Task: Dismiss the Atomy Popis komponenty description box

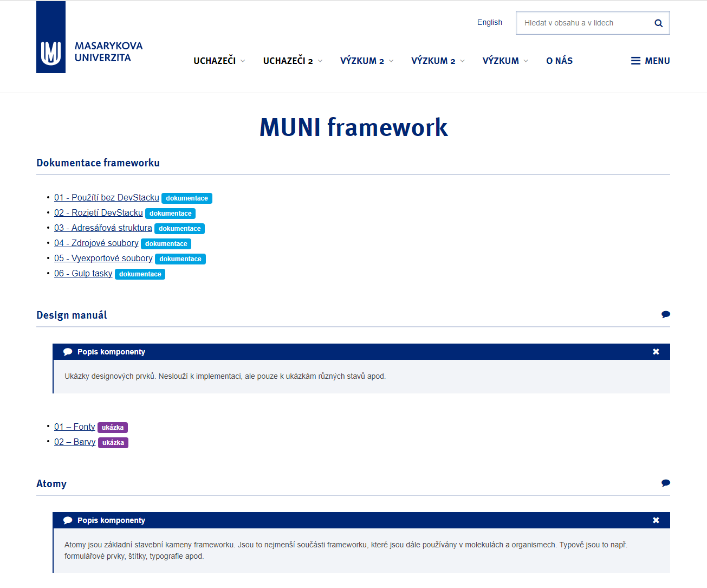Action: [656, 520]
